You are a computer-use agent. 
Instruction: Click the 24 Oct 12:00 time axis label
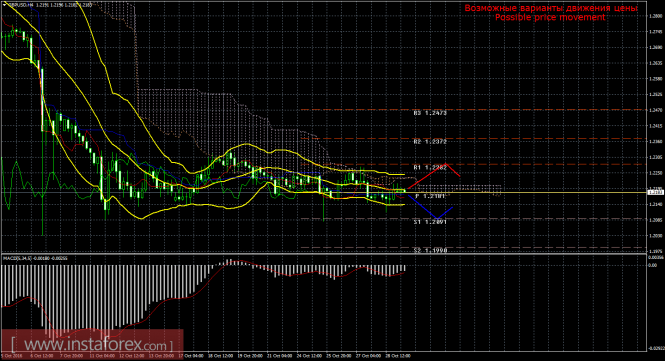309,356
